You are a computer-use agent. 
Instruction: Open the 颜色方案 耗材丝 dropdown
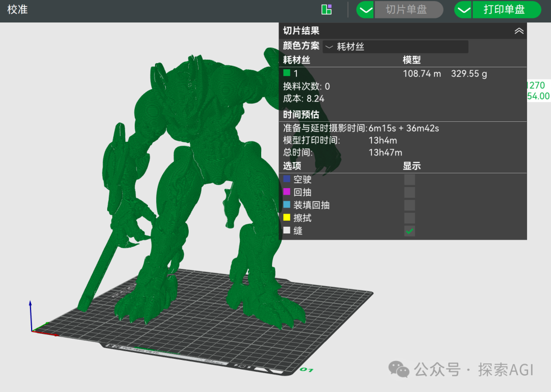point(395,46)
